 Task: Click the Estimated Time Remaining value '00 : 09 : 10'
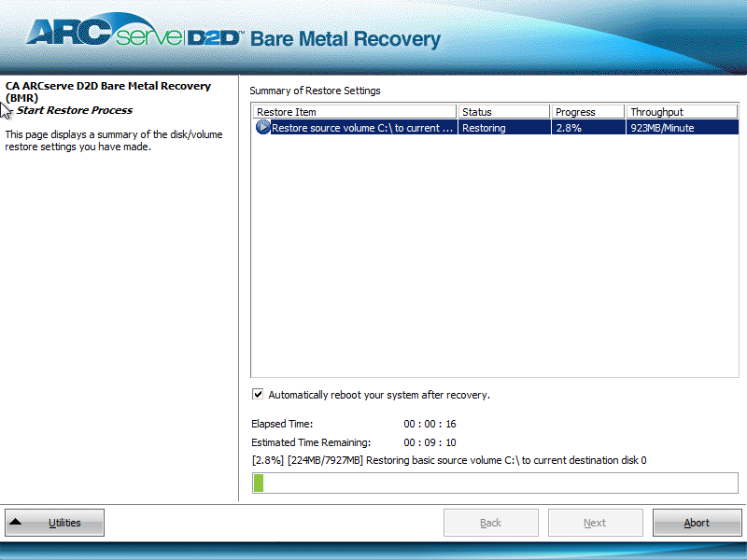[430, 442]
